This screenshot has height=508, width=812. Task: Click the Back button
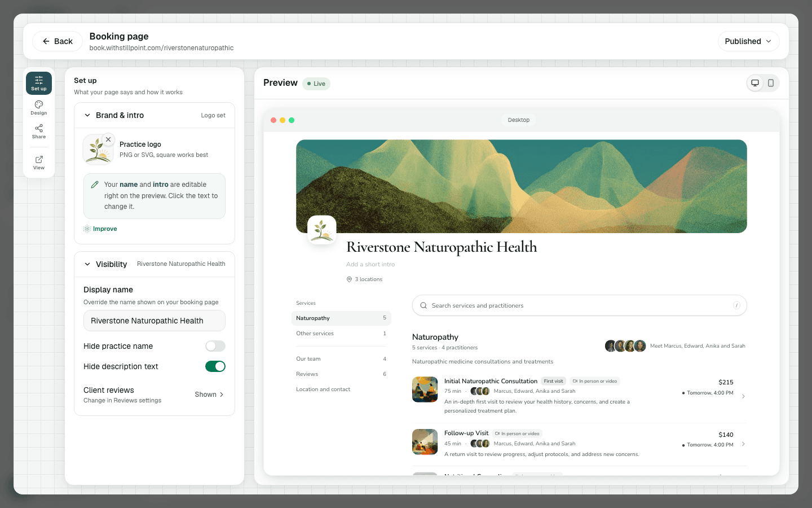58,41
